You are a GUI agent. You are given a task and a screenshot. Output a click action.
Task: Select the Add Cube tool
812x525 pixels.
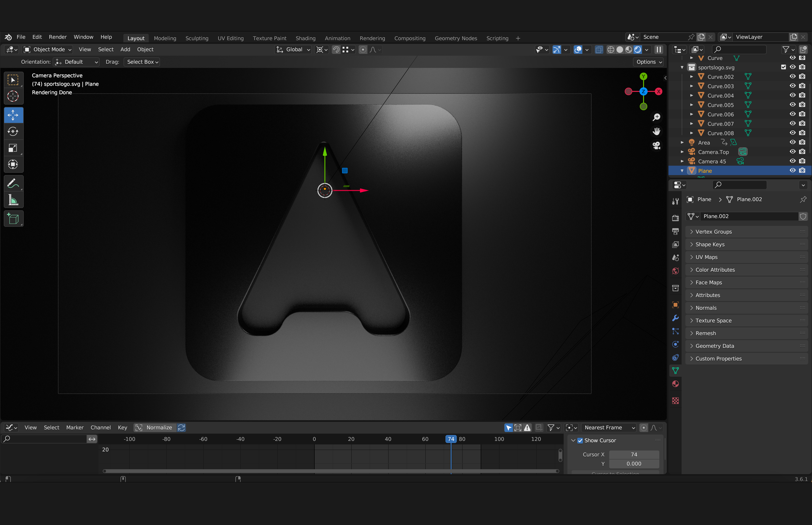coord(13,219)
